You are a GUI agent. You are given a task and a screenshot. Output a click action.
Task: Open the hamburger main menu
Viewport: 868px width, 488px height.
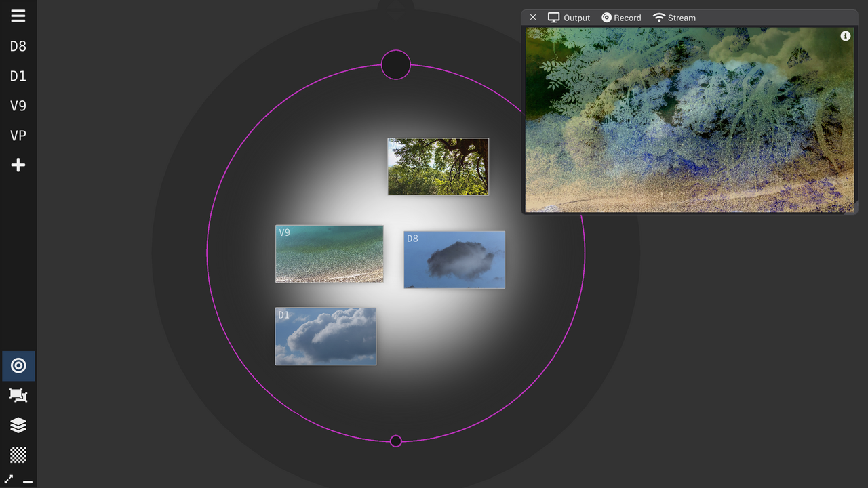tap(18, 16)
